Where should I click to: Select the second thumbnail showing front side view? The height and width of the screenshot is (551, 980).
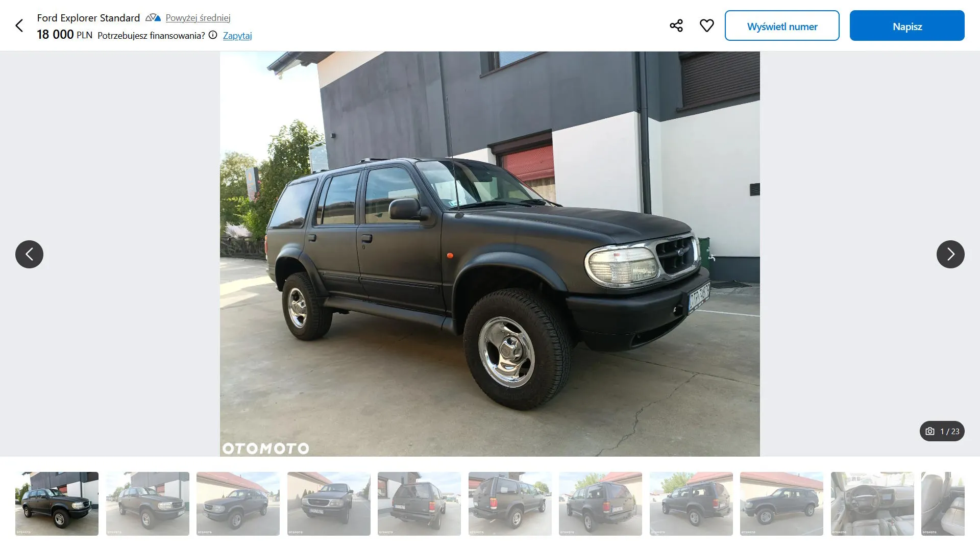(x=148, y=504)
